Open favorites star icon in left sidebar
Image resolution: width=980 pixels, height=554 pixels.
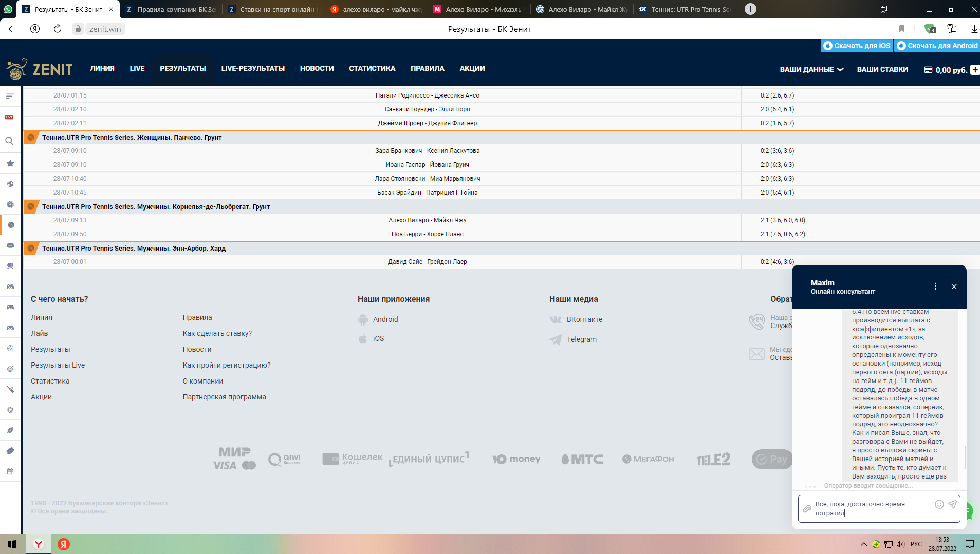point(10,163)
